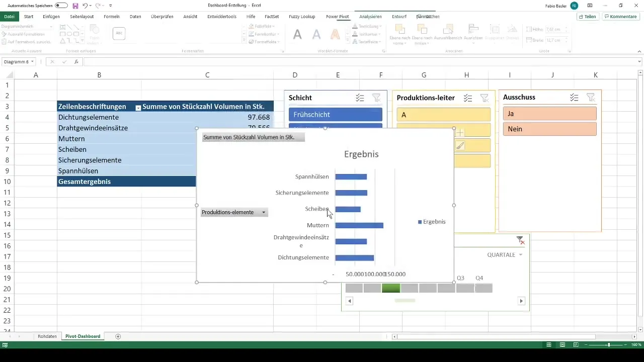The width and height of the screenshot is (644, 362).
Task: Click the insert function fx icon
Action: coord(76,62)
